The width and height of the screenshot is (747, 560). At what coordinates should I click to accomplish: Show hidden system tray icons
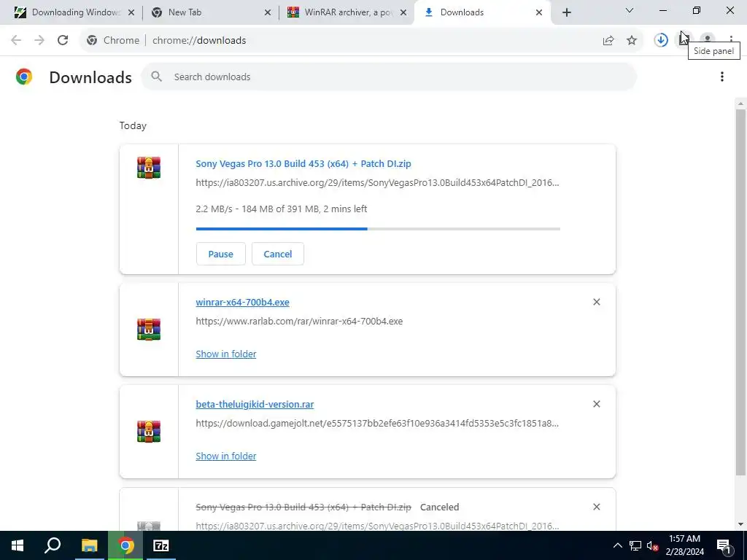pyautogui.click(x=617, y=545)
